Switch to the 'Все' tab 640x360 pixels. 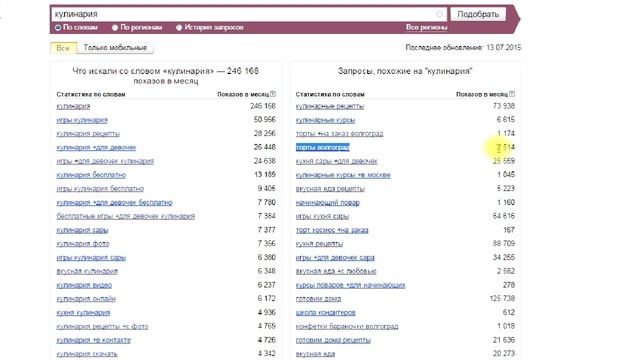(63, 48)
